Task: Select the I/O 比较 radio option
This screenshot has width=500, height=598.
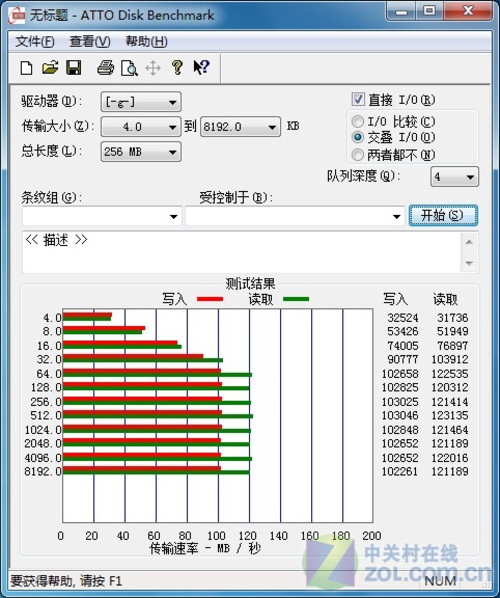Action: pos(358,122)
